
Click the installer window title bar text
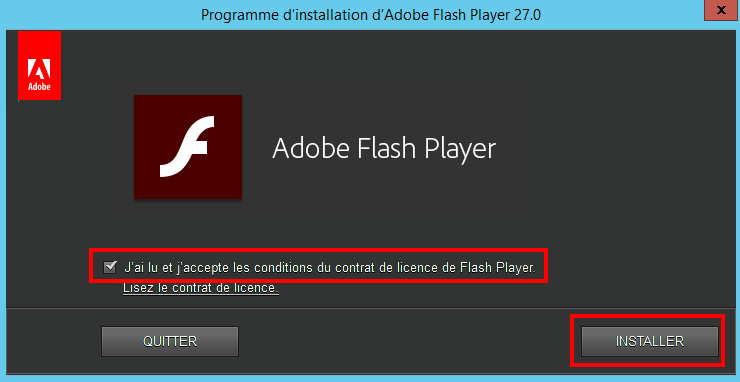pyautogui.click(x=371, y=15)
